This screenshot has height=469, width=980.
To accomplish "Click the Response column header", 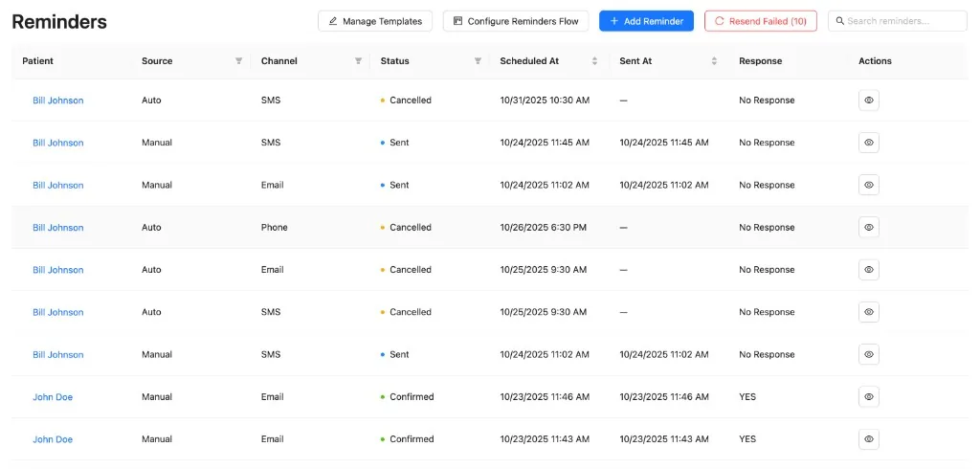I will [760, 61].
